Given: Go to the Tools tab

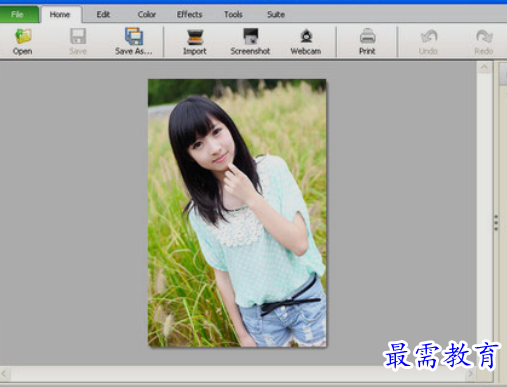Looking at the screenshot, I should tap(233, 15).
